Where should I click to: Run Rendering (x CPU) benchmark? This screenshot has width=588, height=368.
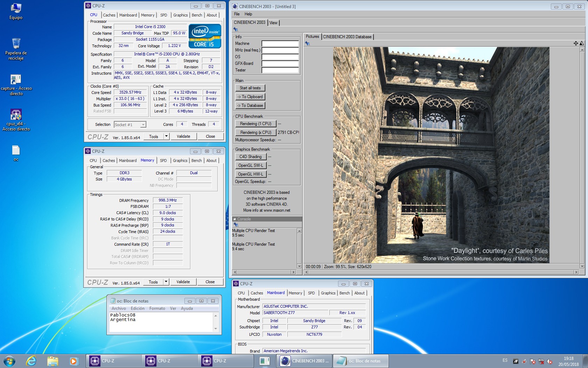click(256, 132)
